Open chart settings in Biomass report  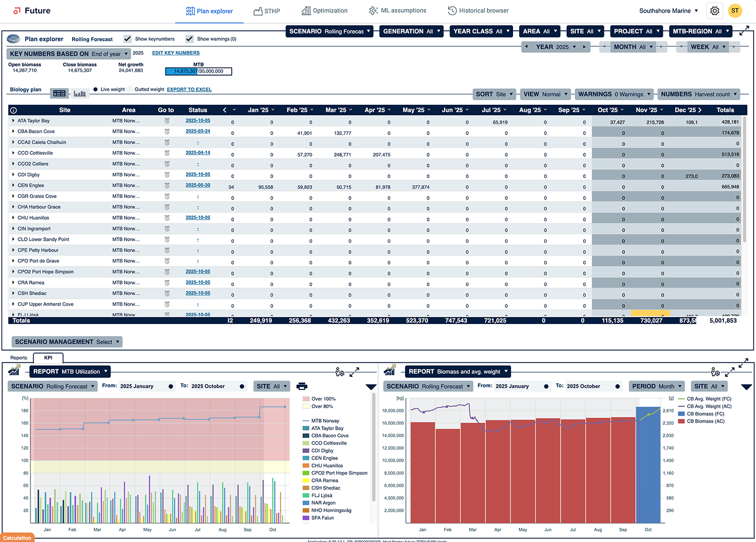(715, 372)
